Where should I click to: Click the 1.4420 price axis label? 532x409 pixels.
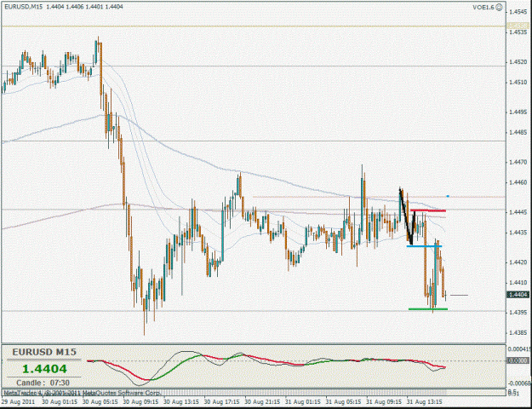[518, 262]
